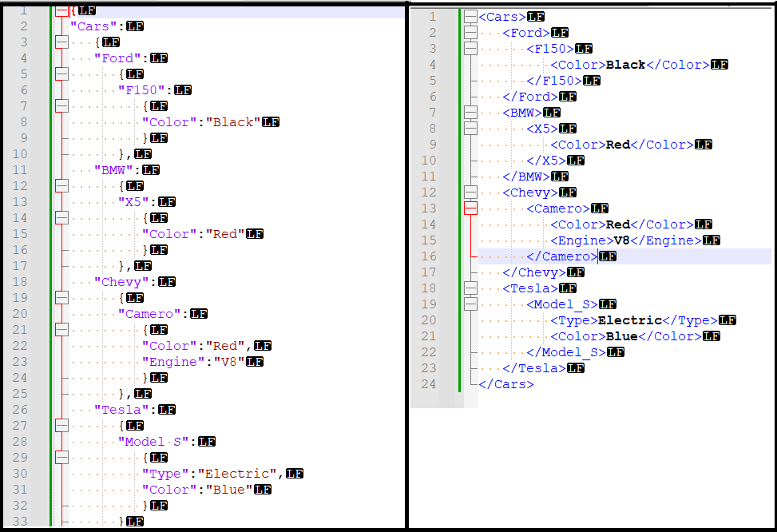777x532 pixels.
Task: Select line number 24 in XML pane margin
Action: pyautogui.click(x=429, y=384)
